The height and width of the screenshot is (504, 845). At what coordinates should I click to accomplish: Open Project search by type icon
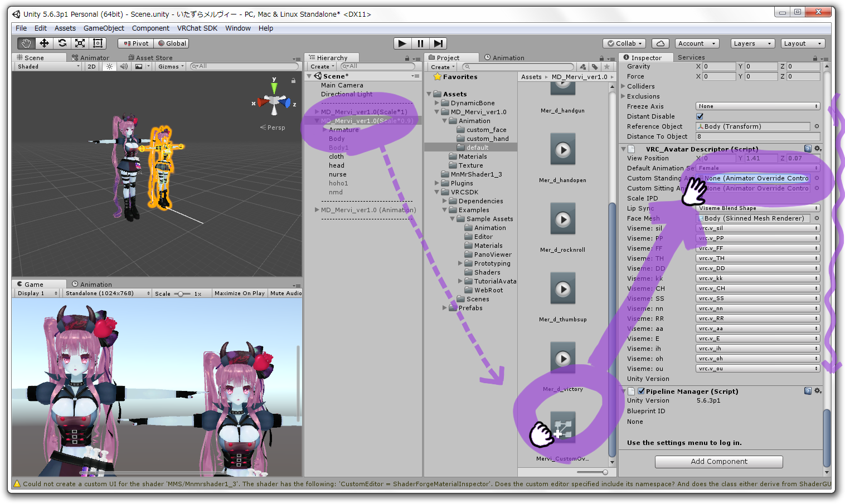(x=582, y=67)
